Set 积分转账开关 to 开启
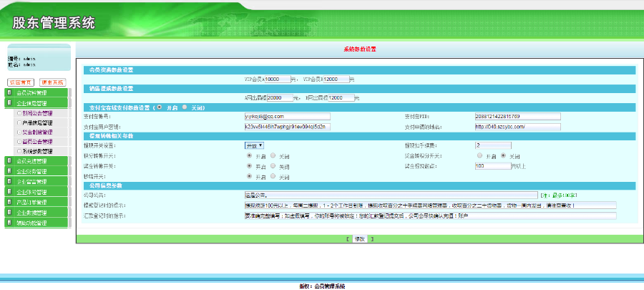644x290 pixels. 249,156
